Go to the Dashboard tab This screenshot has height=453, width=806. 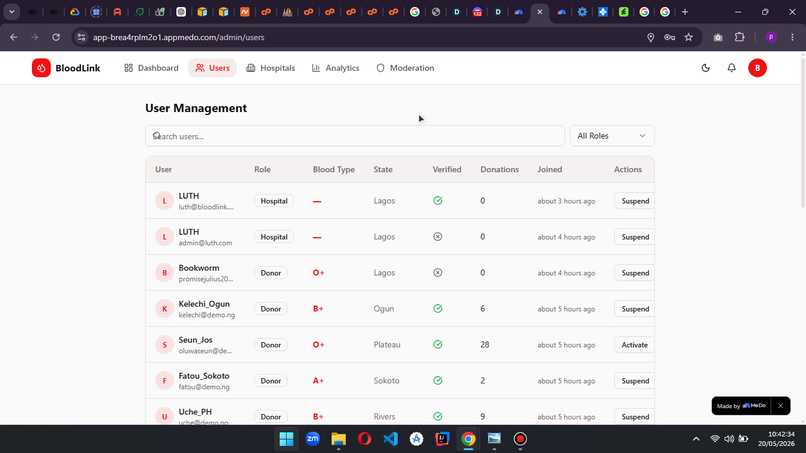(x=151, y=68)
